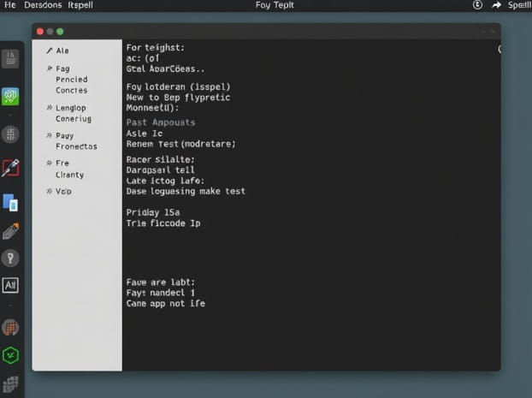Image resolution: width=532 pixels, height=398 pixels.
Task: Click the 'Trie ficcode Ip' line
Action: tap(163, 223)
